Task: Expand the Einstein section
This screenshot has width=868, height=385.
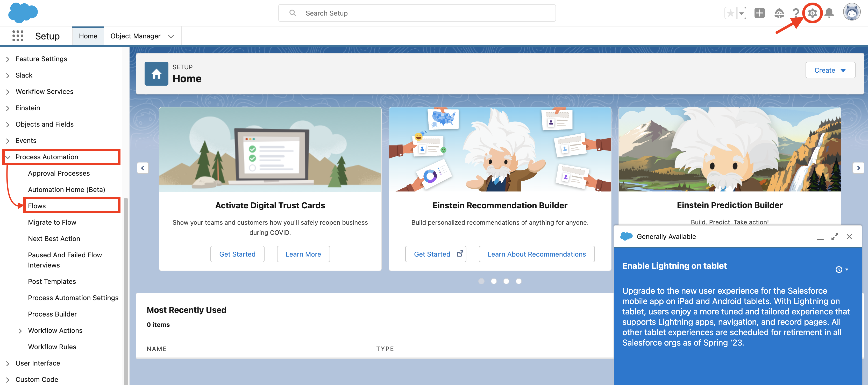Action: click(x=8, y=108)
